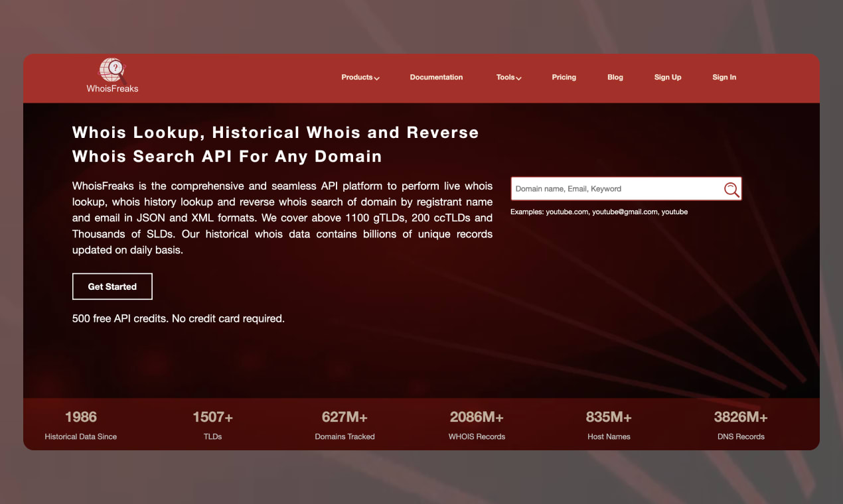The width and height of the screenshot is (843, 504).
Task: Click the 2086M+ WHOIS Records stat
Action: click(477, 424)
